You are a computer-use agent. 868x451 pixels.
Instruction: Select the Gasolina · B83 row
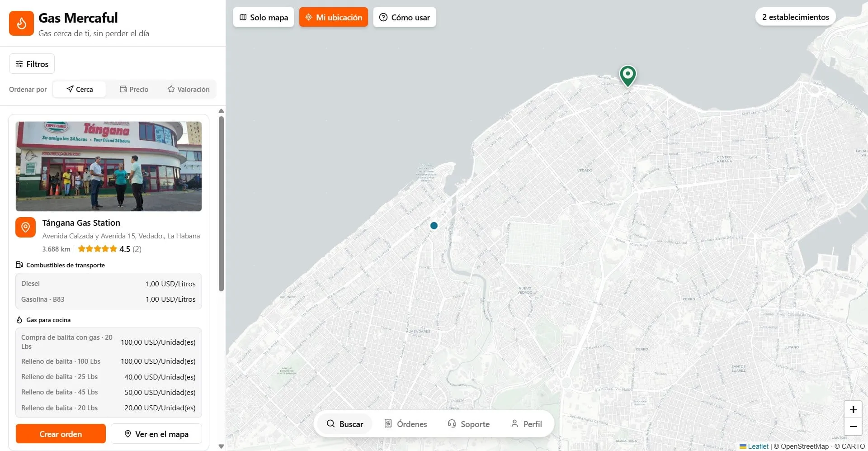click(108, 299)
